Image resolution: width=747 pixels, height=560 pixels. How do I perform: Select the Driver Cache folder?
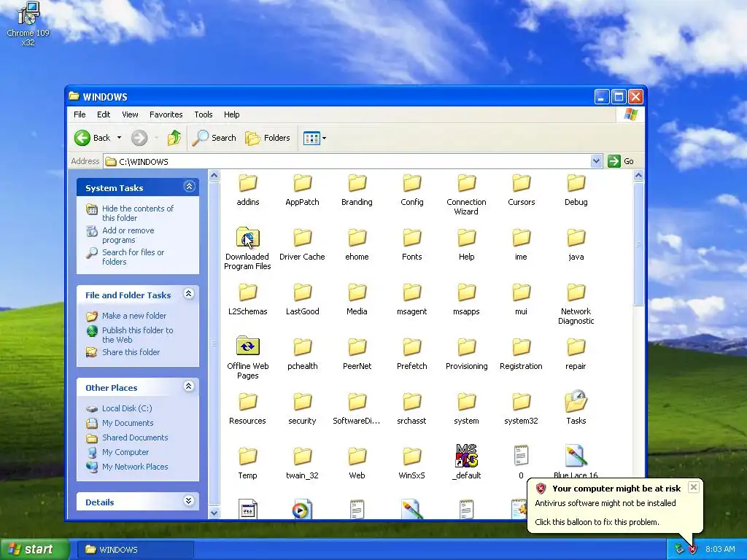(302, 244)
